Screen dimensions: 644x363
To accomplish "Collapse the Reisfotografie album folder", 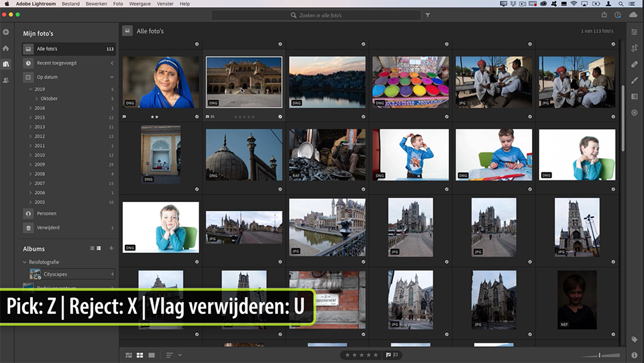I will click(x=25, y=262).
